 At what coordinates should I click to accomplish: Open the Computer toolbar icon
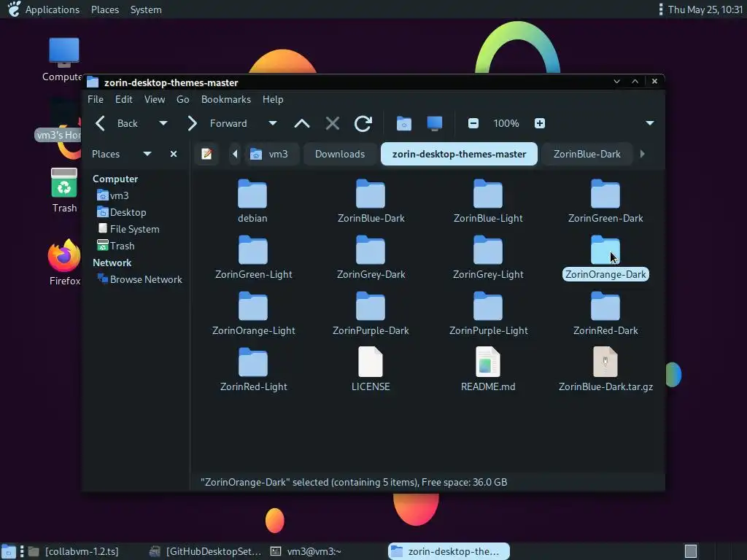(x=435, y=123)
